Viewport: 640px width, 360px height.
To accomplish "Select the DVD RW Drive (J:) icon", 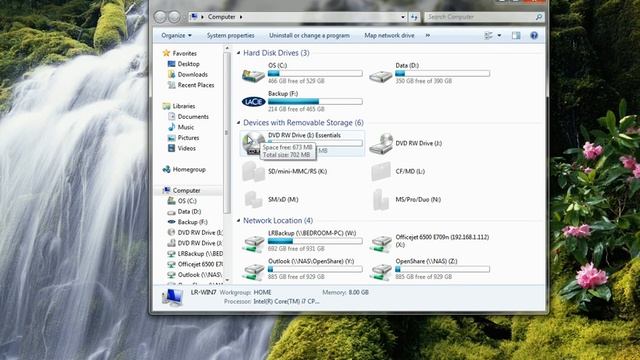I will [x=381, y=144].
